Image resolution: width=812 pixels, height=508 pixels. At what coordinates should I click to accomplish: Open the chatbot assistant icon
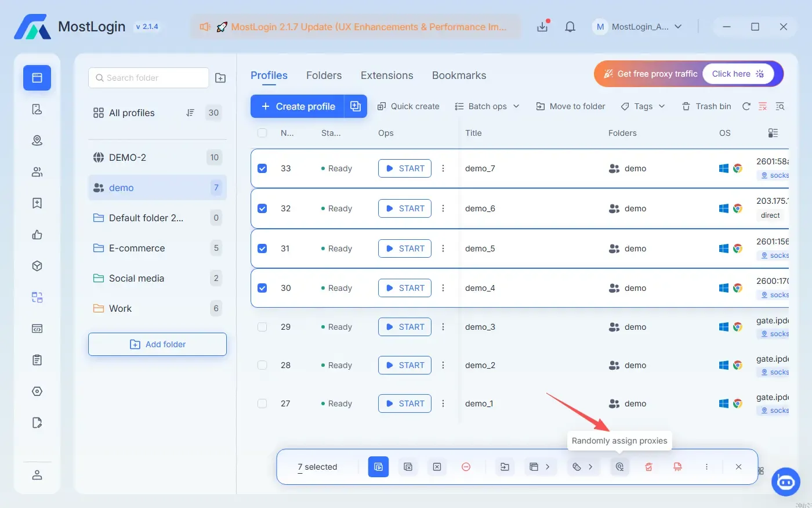coord(786,481)
